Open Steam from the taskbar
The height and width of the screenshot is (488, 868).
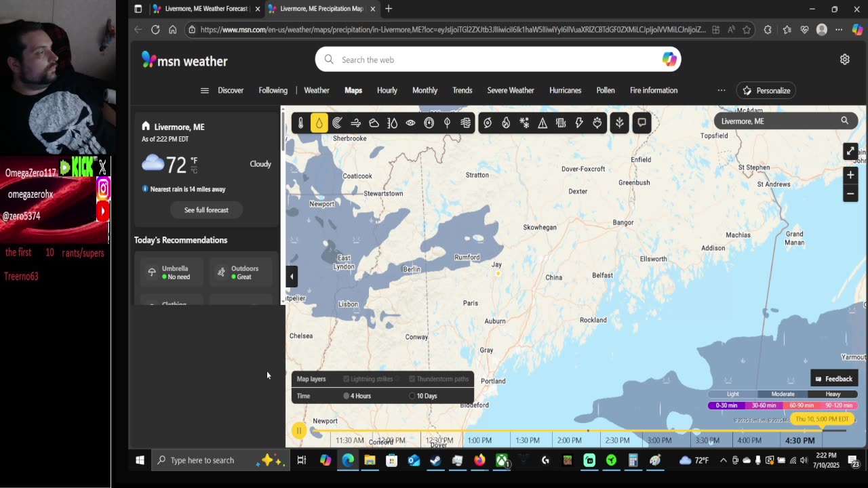point(435,460)
